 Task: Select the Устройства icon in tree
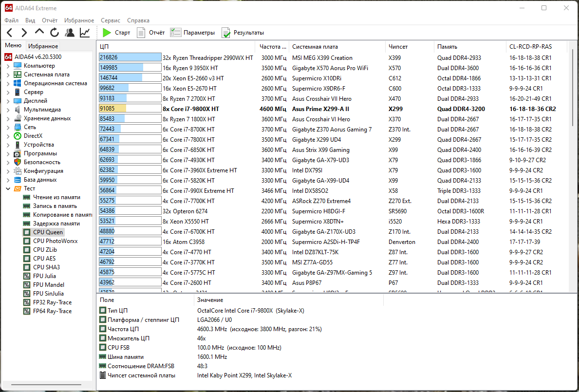[18, 145]
